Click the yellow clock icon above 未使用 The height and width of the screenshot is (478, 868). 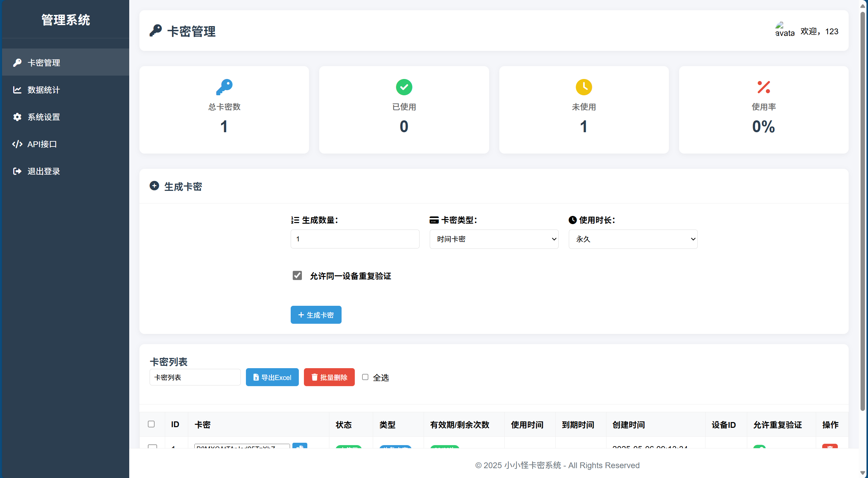point(584,87)
